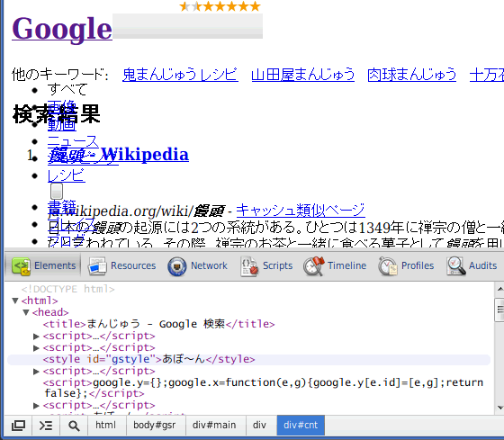Image resolution: width=504 pixels, height=440 pixels.
Task: Click the レシピ filter link
Action: [x=67, y=175]
